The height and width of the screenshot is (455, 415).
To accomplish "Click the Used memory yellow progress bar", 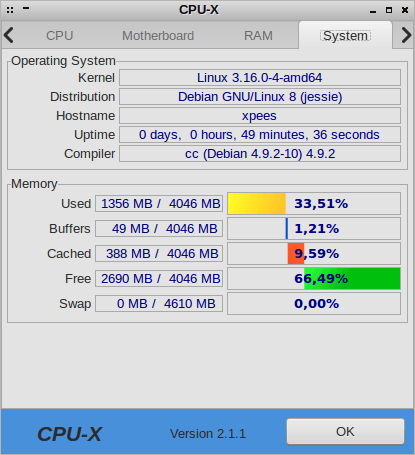I will [x=257, y=203].
